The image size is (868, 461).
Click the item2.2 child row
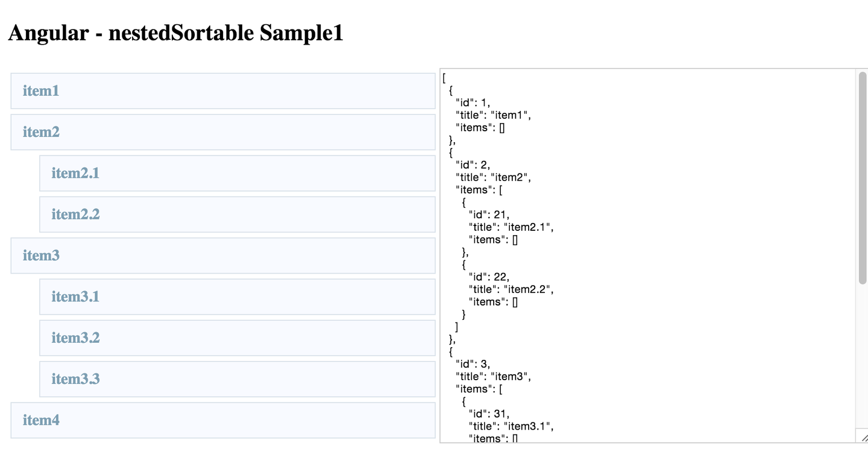click(x=237, y=215)
